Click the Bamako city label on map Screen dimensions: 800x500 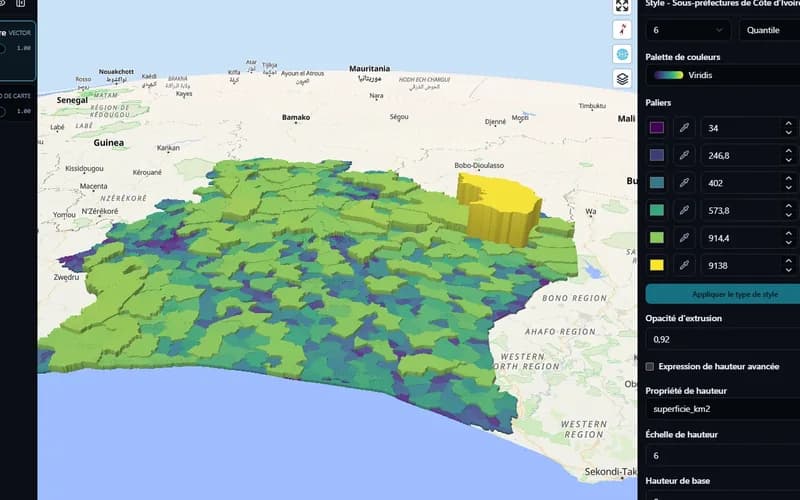(296, 117)
